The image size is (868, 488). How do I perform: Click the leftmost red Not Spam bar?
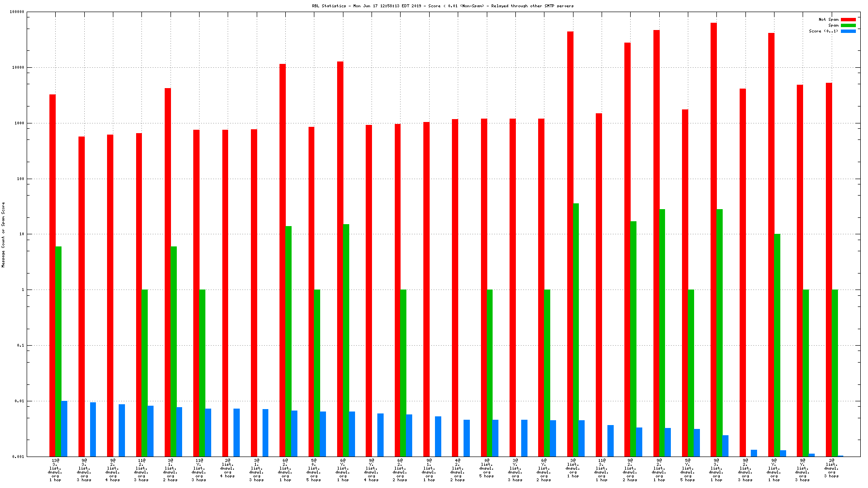pos(52,275)
